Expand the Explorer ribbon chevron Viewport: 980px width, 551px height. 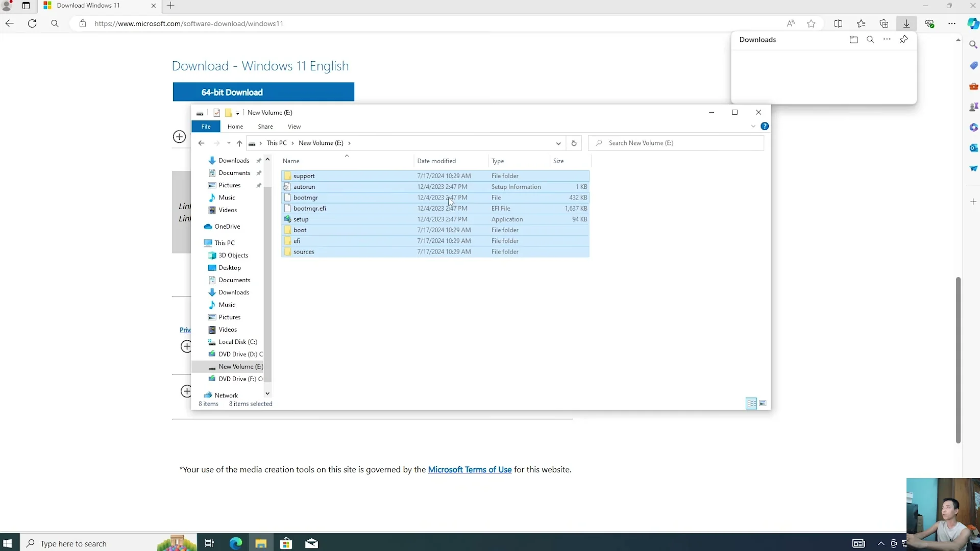pyautogui.click(x=753, y=127)
